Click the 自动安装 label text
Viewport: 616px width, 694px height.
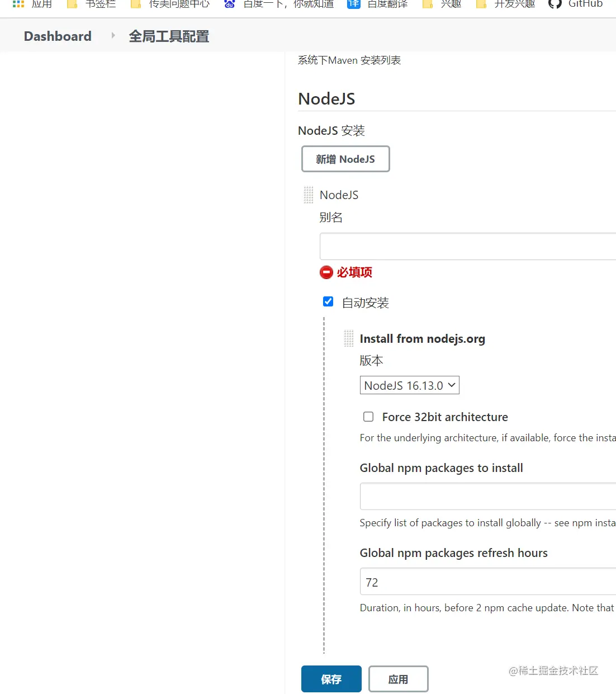point(366,303)
